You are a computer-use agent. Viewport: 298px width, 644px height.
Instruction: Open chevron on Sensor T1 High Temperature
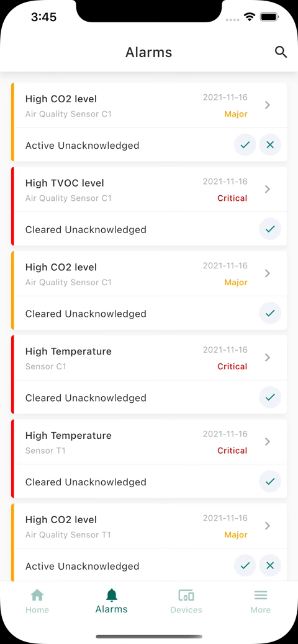[268, 442]
